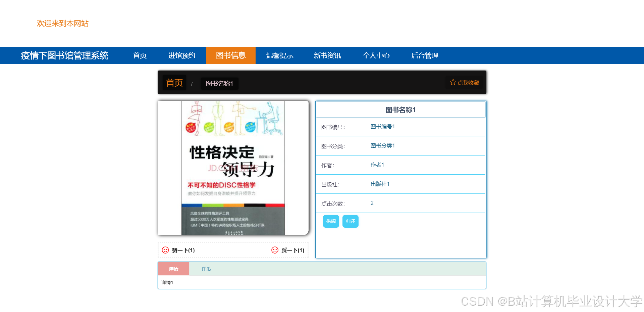Open the 新书资讯 menu item
This screenshot has height=312, width=644.
(327, 55)
